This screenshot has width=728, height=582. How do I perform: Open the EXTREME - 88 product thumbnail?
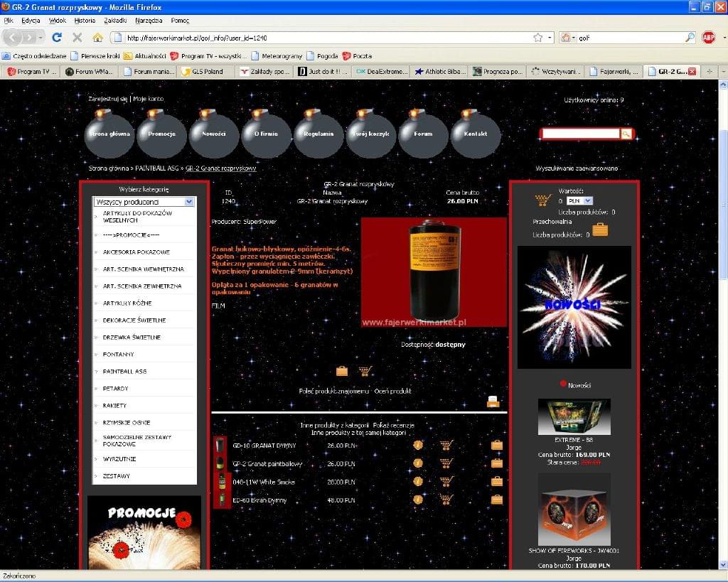[574, 416]
